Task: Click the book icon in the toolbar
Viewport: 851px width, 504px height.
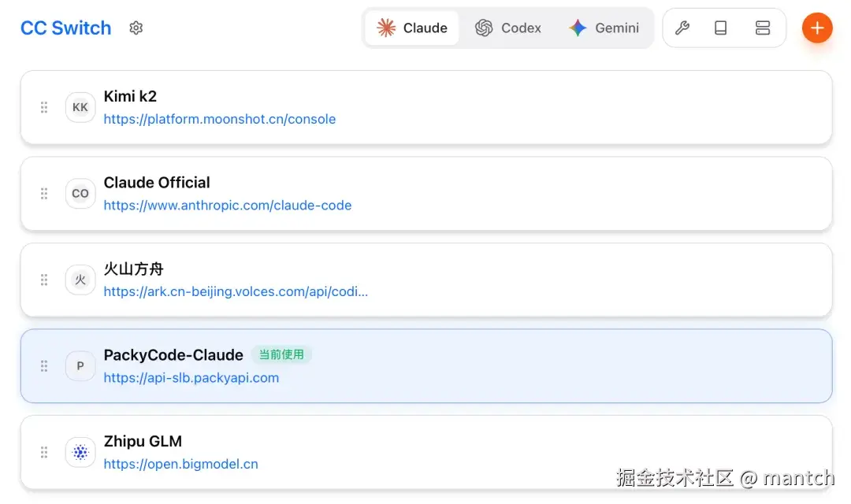Action: 720,28
